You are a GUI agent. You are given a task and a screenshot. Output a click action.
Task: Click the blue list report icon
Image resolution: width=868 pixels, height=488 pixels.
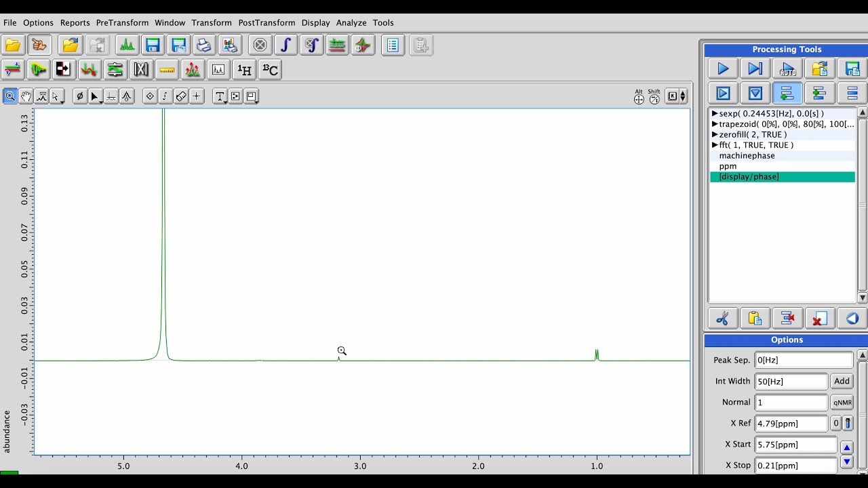tap(393, 45)
